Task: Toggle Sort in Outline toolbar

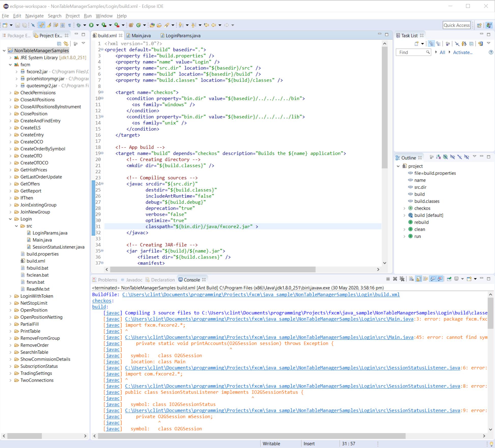Action: coord(438,157)
